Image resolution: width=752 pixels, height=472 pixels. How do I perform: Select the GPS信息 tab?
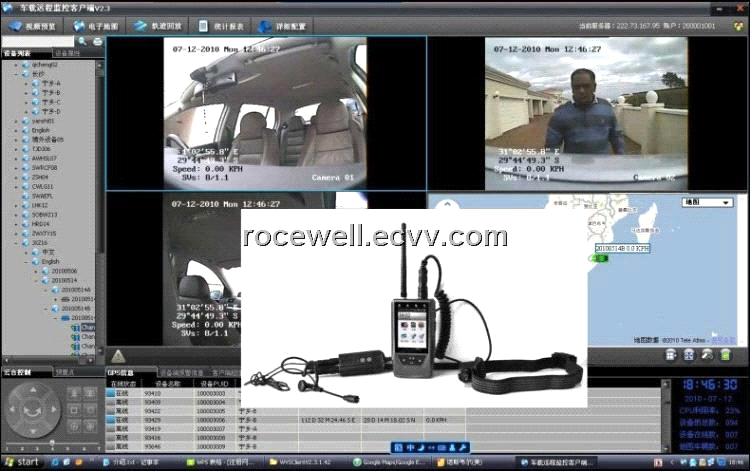(x=122, y=372)
